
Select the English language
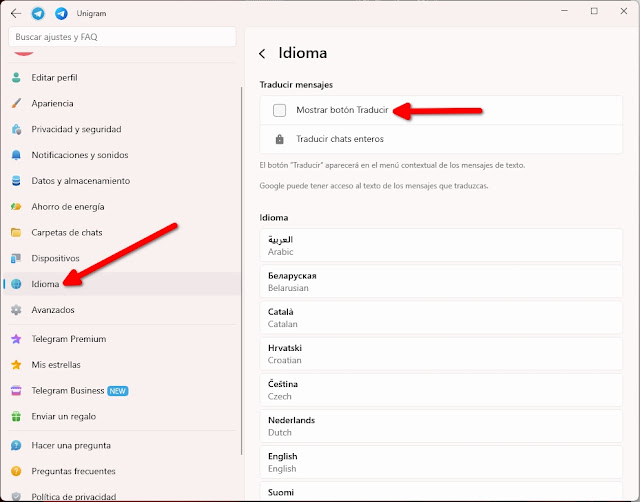click(441, 462)
